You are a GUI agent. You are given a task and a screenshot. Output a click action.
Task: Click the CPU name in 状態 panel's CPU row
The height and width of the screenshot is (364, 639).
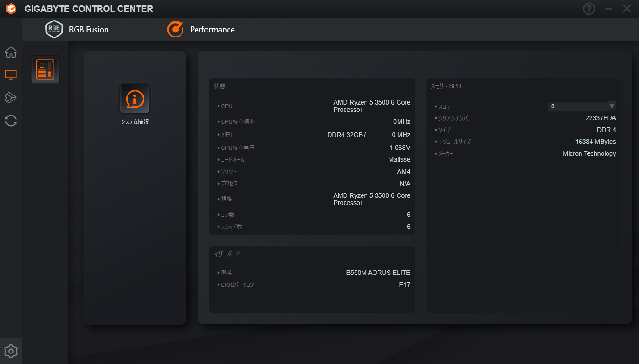(x=372, y=106)
